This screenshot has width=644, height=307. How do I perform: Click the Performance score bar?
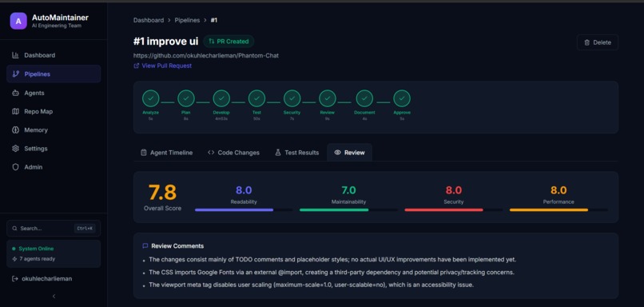559,210
